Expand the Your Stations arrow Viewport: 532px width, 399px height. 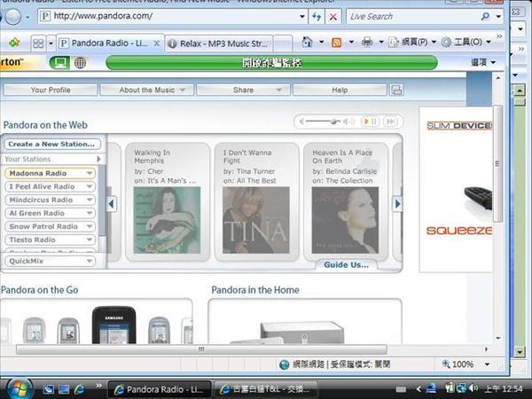click(x=98, y=159)
